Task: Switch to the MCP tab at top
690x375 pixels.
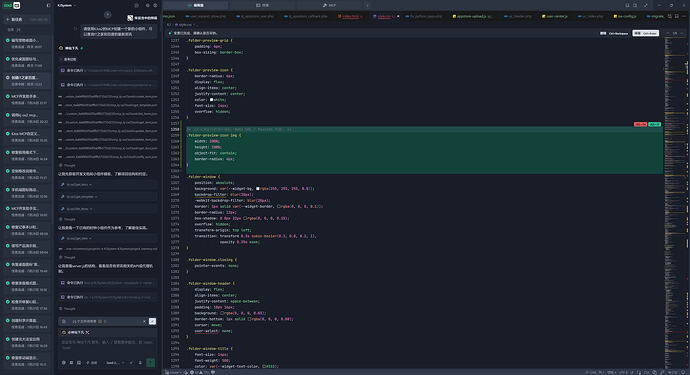Action: [330, 5]
